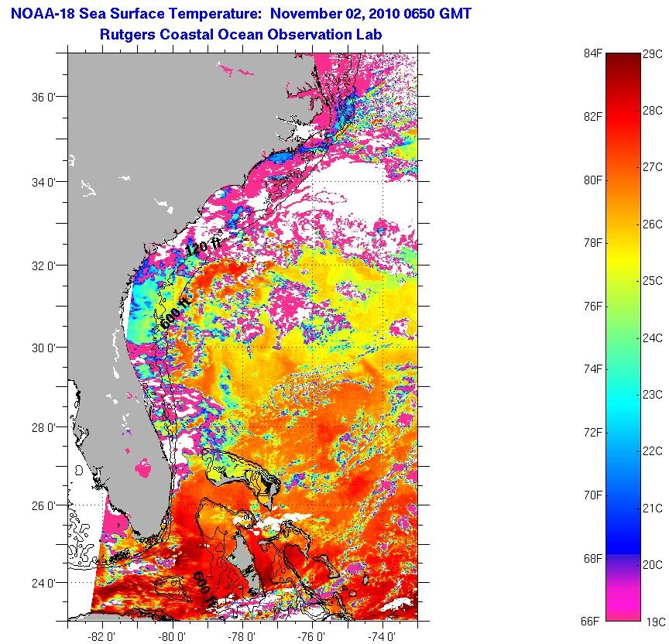Click the '26C' colorbar label

click(653, 224)
